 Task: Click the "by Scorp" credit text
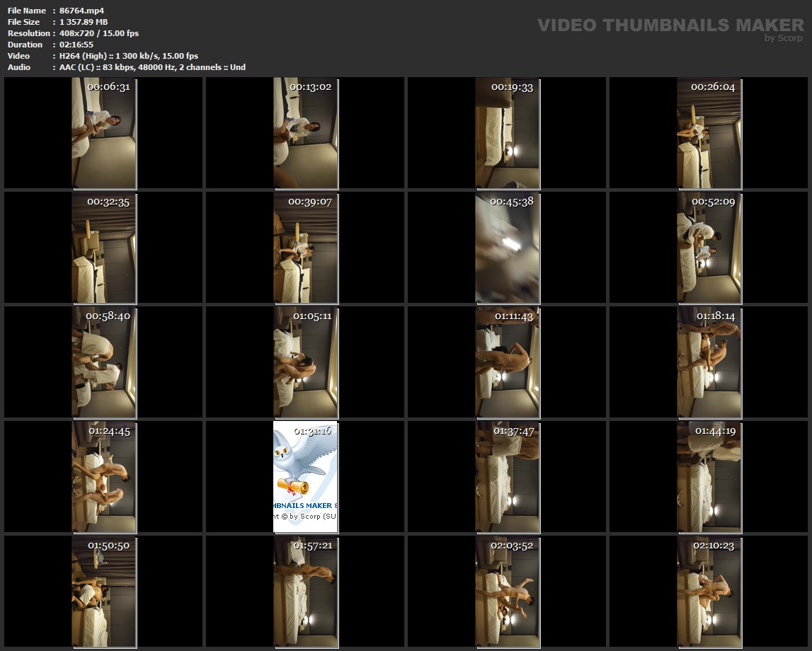click(x=783, y=38)
